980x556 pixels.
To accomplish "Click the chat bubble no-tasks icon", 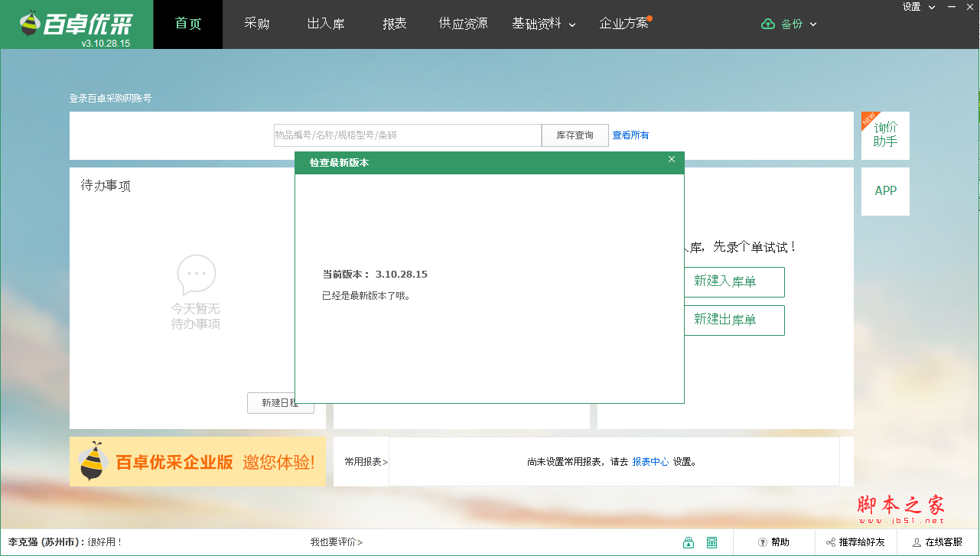I will (197, 275).
